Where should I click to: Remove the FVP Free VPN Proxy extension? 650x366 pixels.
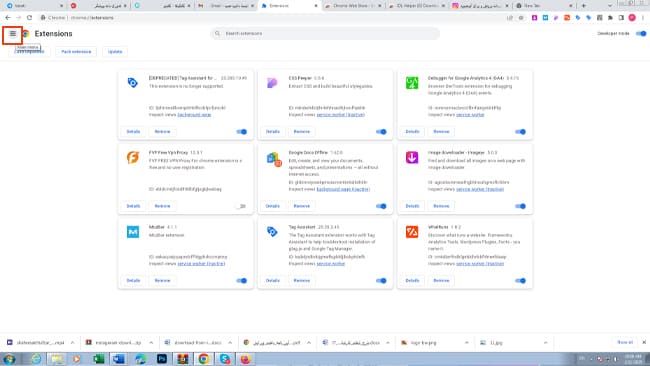point(162,206)
